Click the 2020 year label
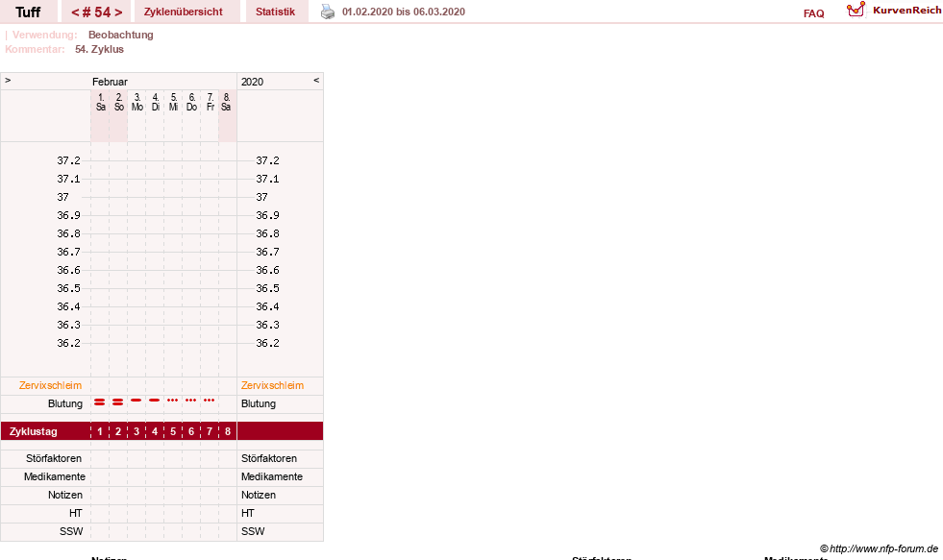Viewport: 943px width, 560px height. point(253,82)
